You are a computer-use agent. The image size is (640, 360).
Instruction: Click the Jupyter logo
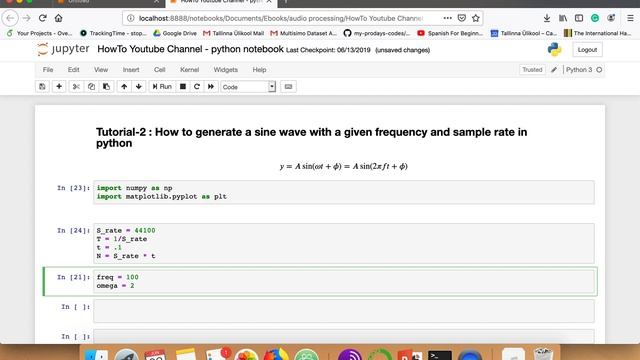(x=63, y=49)
